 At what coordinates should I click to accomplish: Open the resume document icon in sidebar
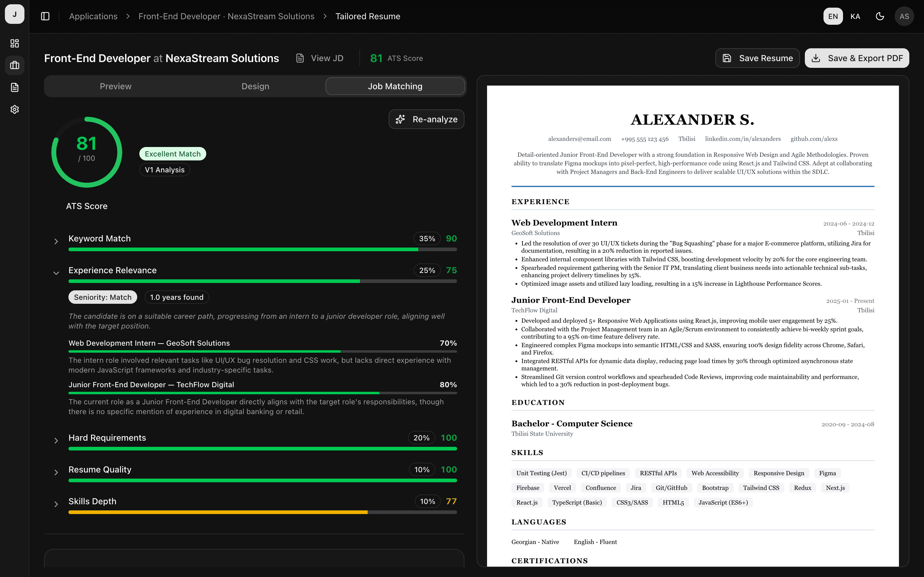pos(14,87)
